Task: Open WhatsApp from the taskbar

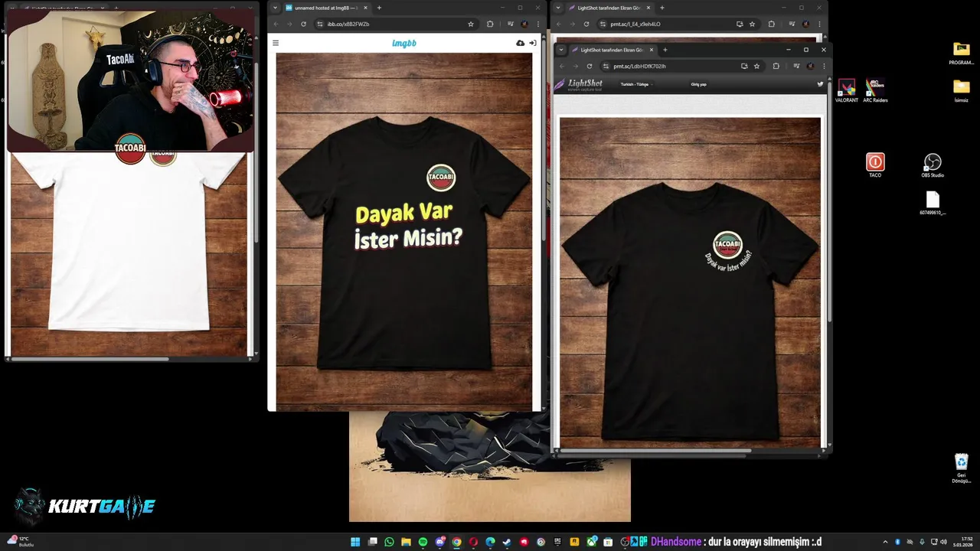Action: click(389, 542)
